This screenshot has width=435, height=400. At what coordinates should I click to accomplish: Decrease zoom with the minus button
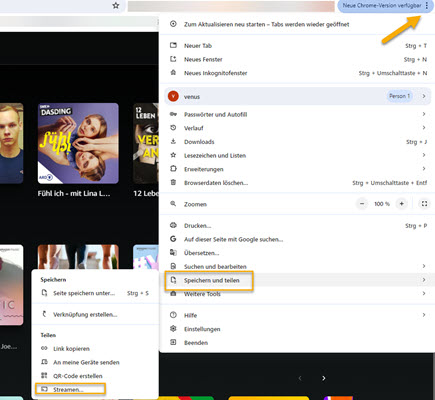pyautogui.click(x=362, y=204)
